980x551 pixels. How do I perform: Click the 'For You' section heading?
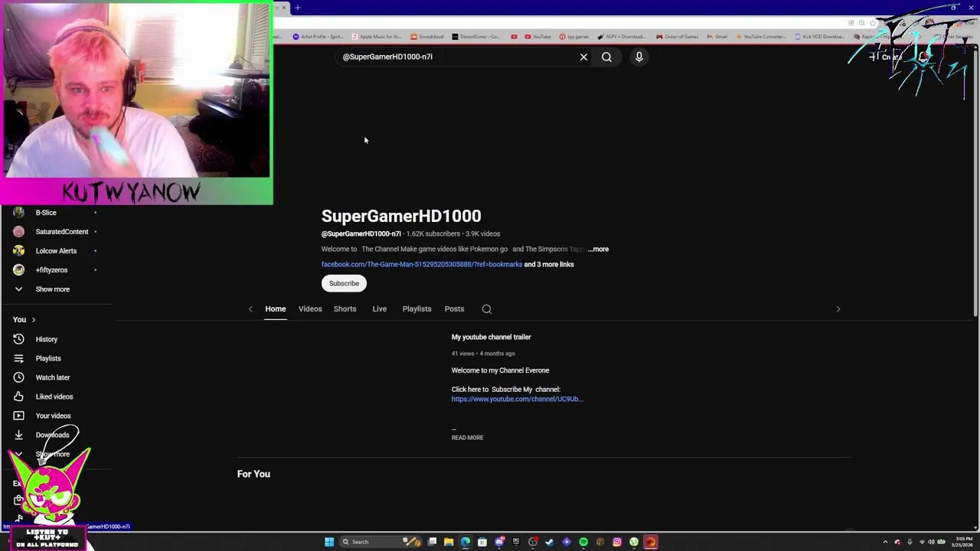click(x=253, y=474)
